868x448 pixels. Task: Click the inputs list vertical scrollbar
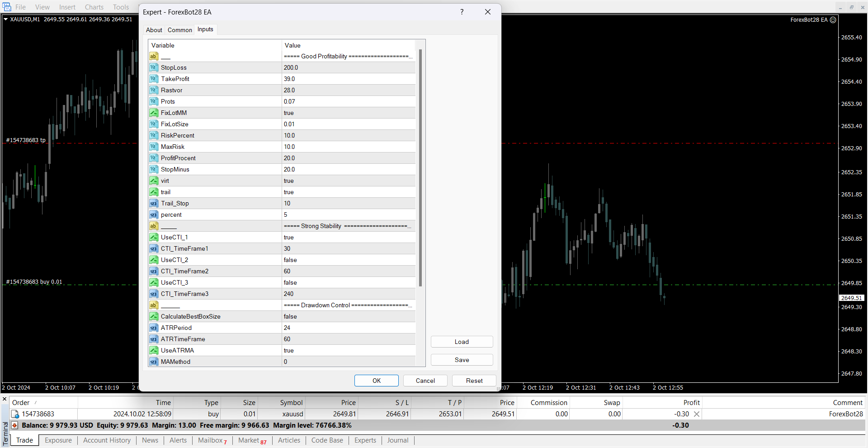click(420, 167)
